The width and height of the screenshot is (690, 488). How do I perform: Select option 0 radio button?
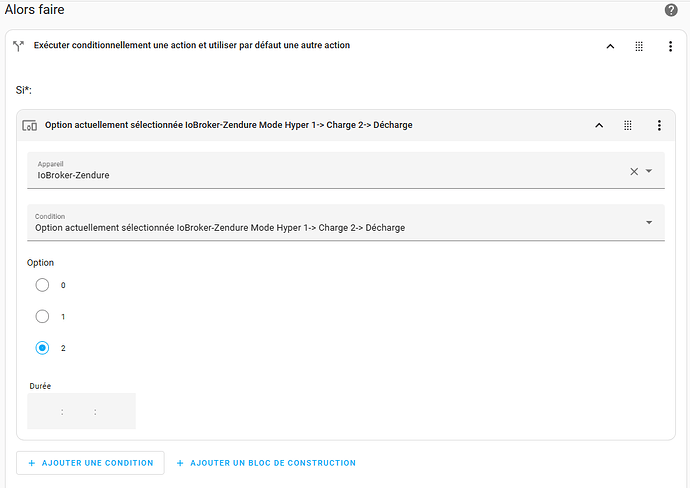pyautogui.click(x=42, y=285)
